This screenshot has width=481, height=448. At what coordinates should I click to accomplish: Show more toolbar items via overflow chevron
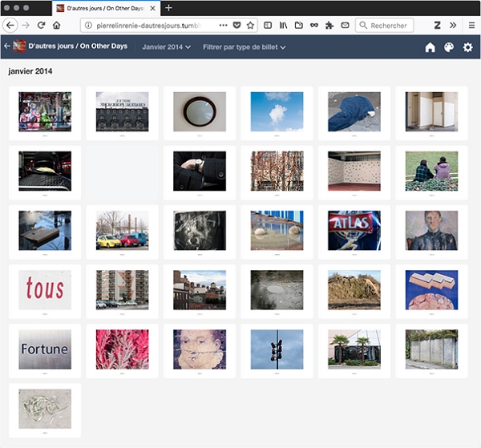[453, 25]
